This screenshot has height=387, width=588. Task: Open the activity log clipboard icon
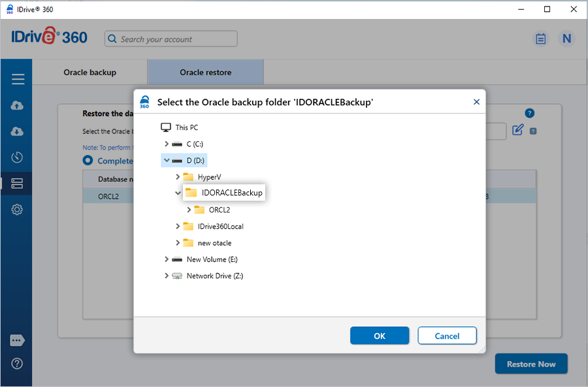540,39
